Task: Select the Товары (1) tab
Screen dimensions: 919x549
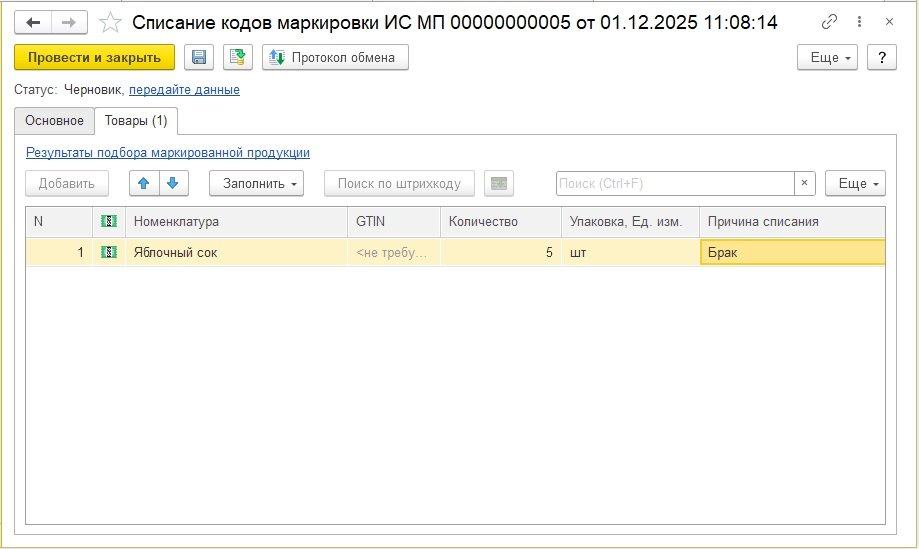Action: coord(136,121)
